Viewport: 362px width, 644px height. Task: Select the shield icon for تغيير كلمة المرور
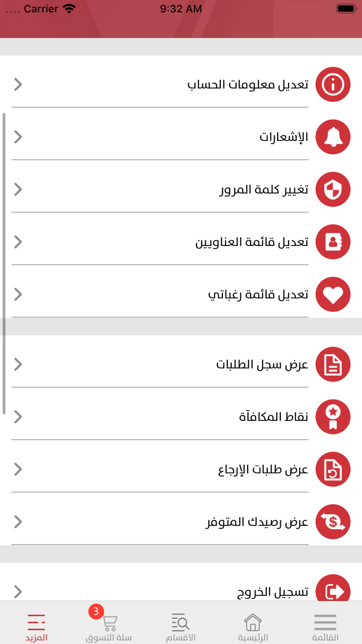(333, 189)
